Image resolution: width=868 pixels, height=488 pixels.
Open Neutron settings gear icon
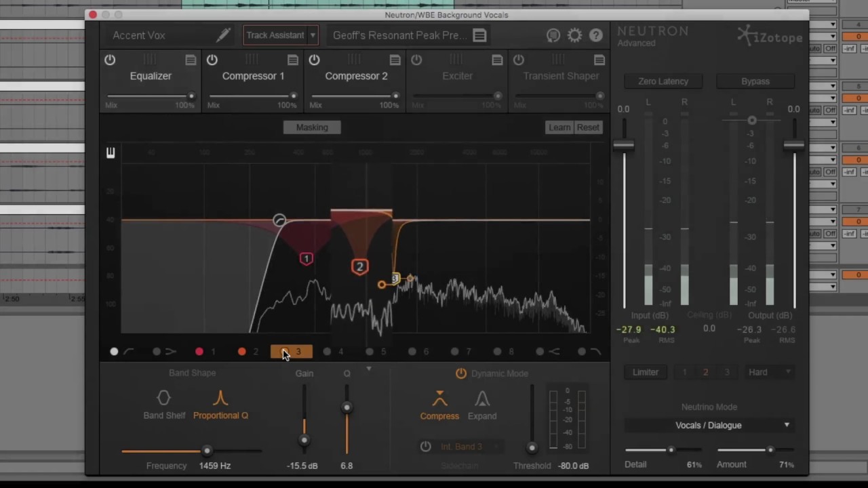pyautogui.click(x=574, y=35)
